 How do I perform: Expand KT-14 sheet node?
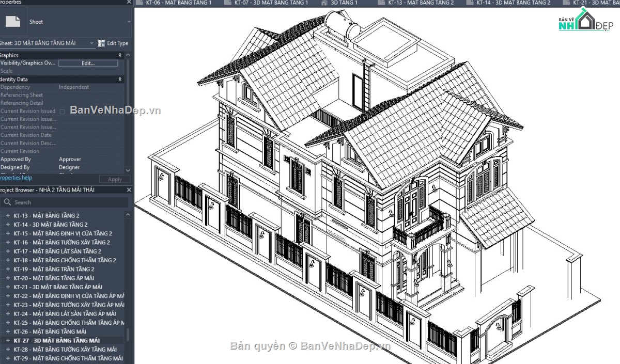point(8,225)
